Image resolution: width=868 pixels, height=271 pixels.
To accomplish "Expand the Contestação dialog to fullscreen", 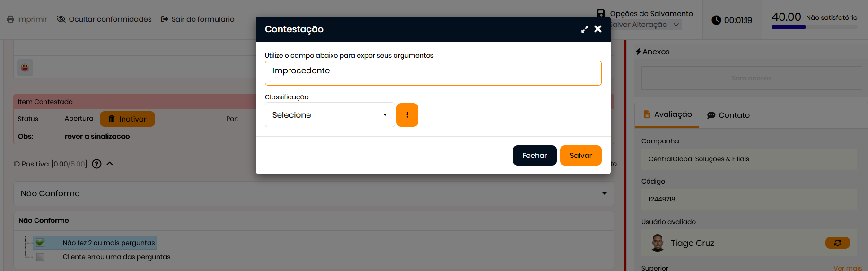I will point(585,29).
